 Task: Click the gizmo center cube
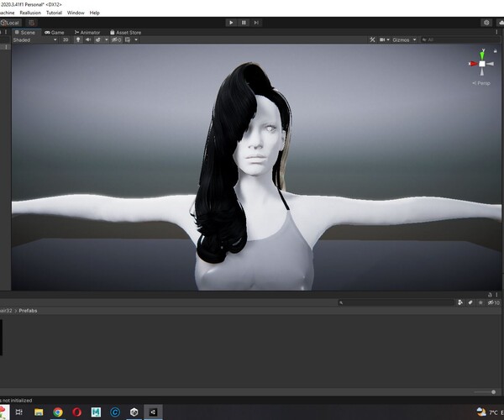[482, 64]
